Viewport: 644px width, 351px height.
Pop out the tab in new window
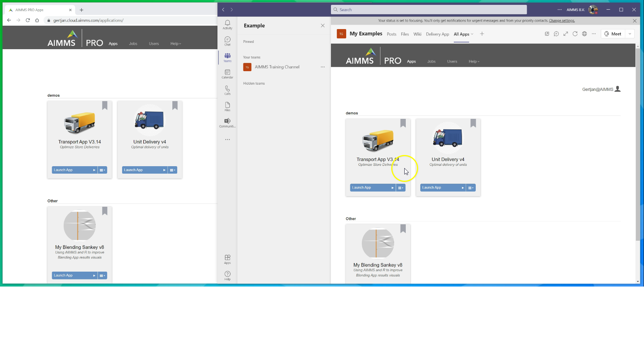click(547, 34)
